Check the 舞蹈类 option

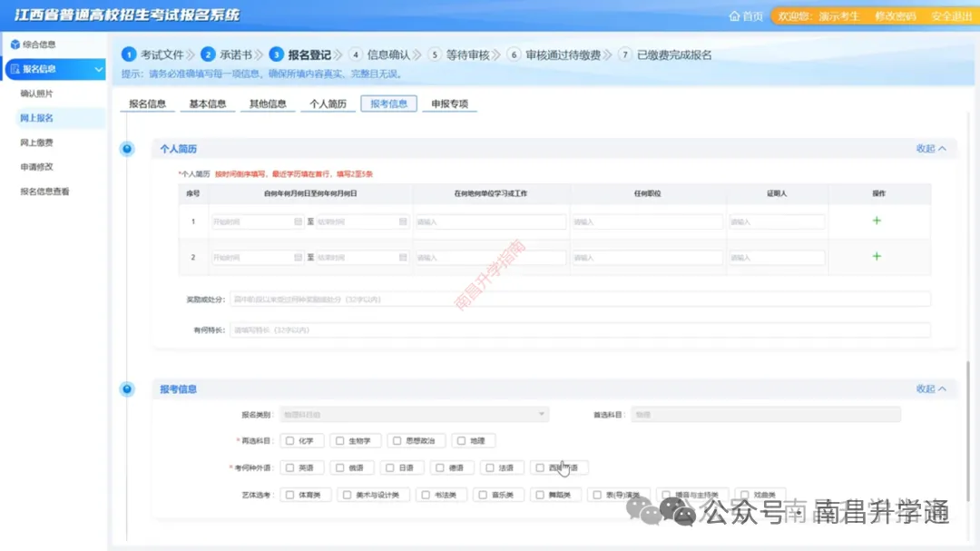[x=540, y=495]
